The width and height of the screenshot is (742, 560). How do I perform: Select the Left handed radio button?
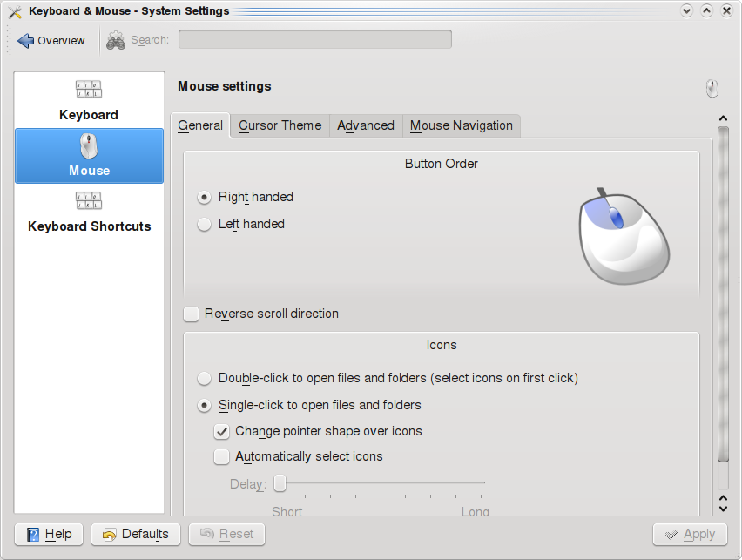coord(205,224)
